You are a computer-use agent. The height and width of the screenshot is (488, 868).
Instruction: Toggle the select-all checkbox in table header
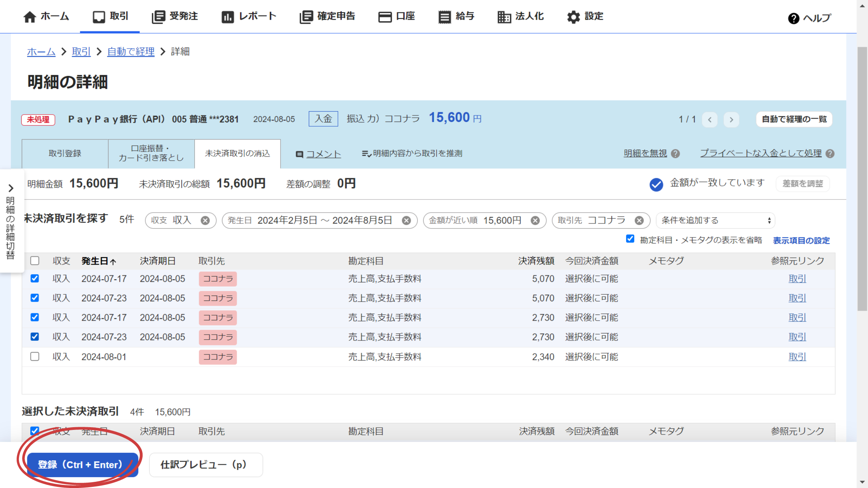coord(35,261)
